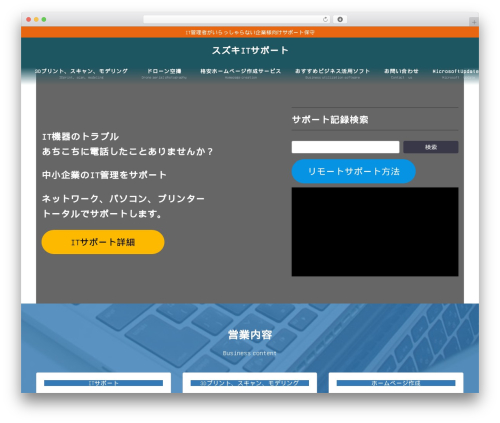Viewport: 500px width, 423px height.
Task: Click the browser reload icon
Action: click(x=325, y=20)
